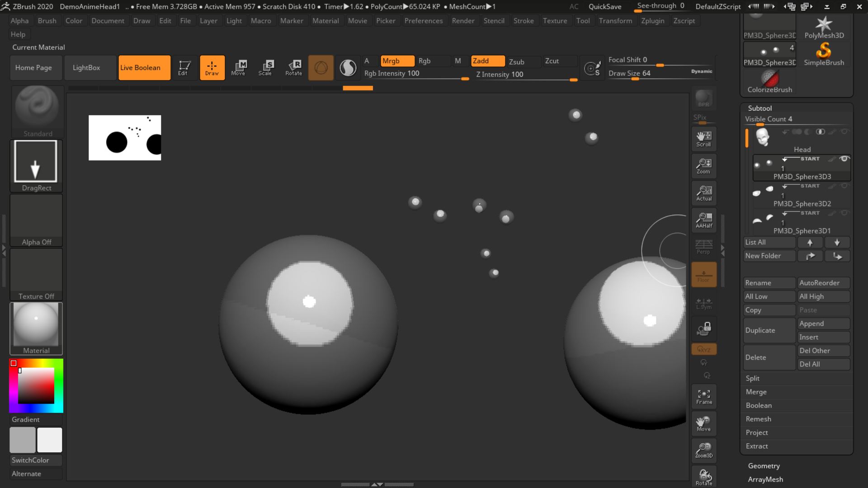Expand the Geometry section
The image size is (868, 488).
(x=764, y=466)
